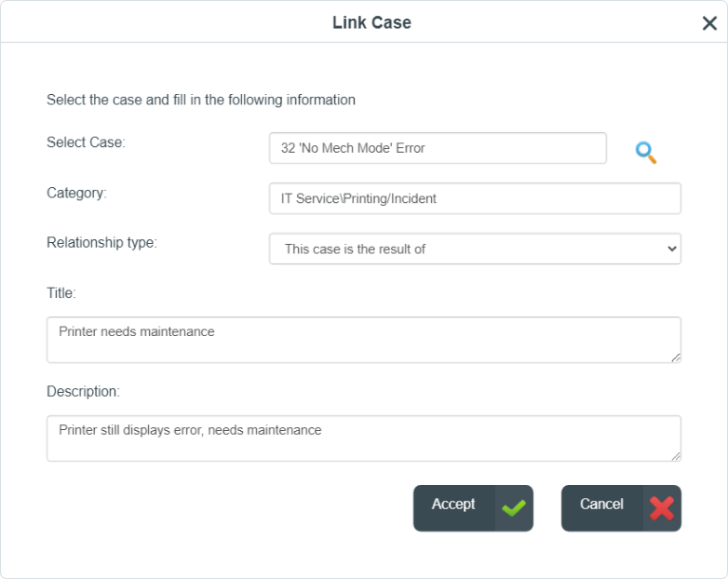
Task: Click into the Title text area
Action: (364, 340)
